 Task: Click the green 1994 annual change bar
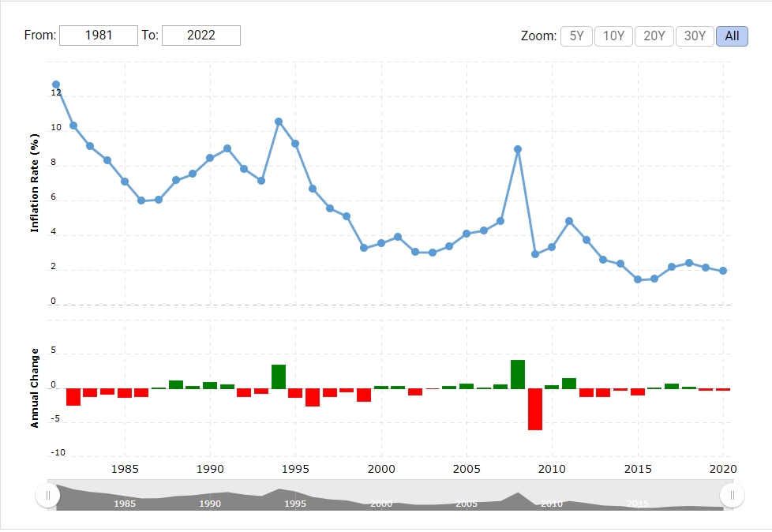pos(279,377)
